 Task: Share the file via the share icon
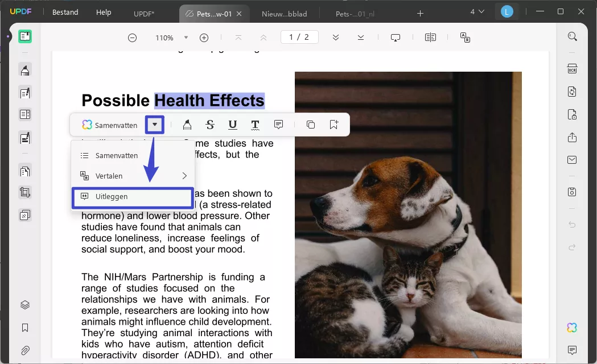573,137
